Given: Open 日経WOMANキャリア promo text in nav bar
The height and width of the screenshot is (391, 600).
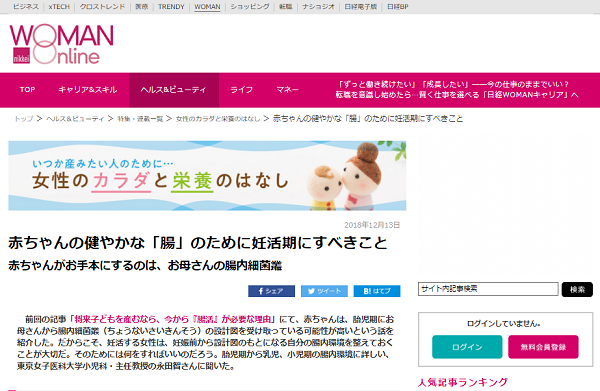Looking at the screenshot, I should click(457, 90).
